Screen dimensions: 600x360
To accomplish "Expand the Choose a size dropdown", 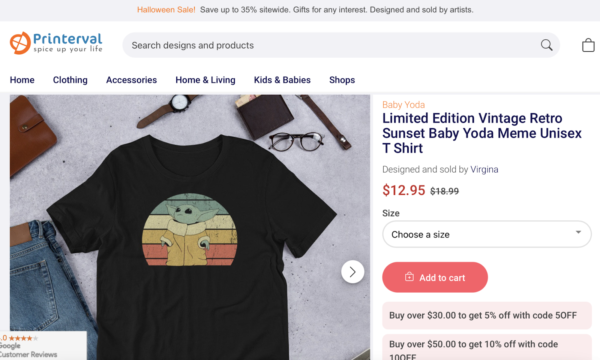I will (487, 234).
